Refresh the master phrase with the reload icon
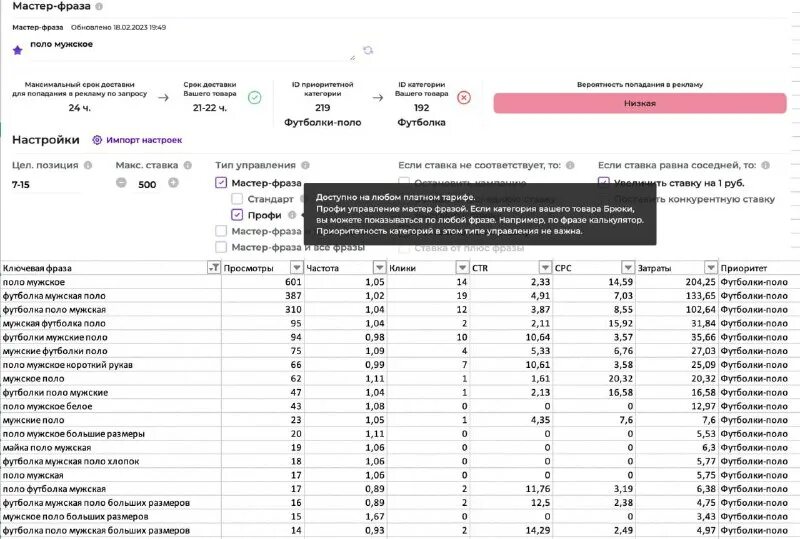 (x=368, y=50)
